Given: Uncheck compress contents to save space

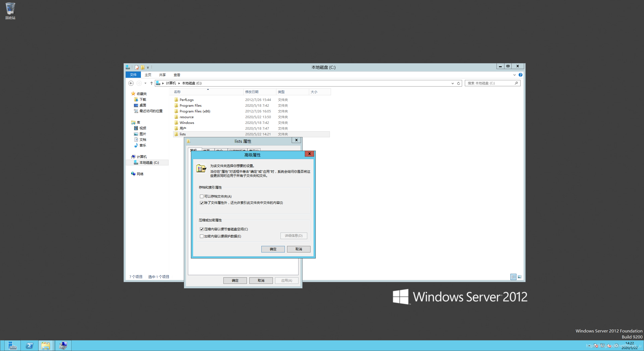Looking at the screenshot, I should click(202, 229).
